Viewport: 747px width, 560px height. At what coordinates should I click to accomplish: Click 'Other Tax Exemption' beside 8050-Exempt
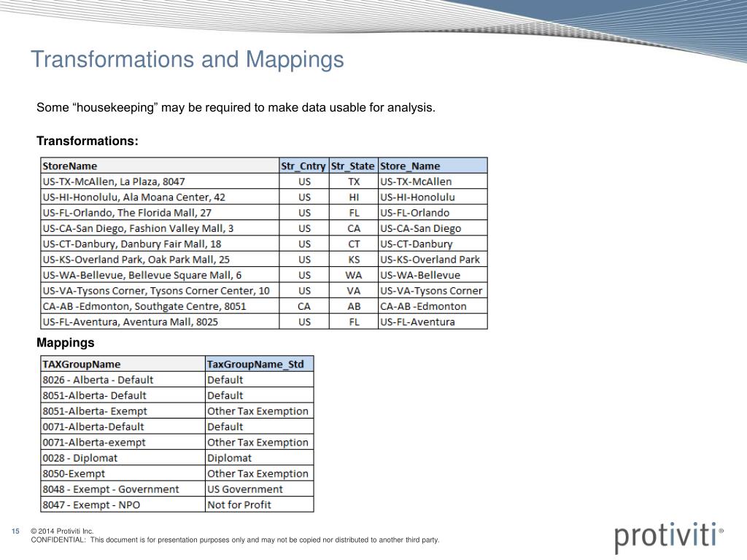pyautogui.click(x=260, y=473)
